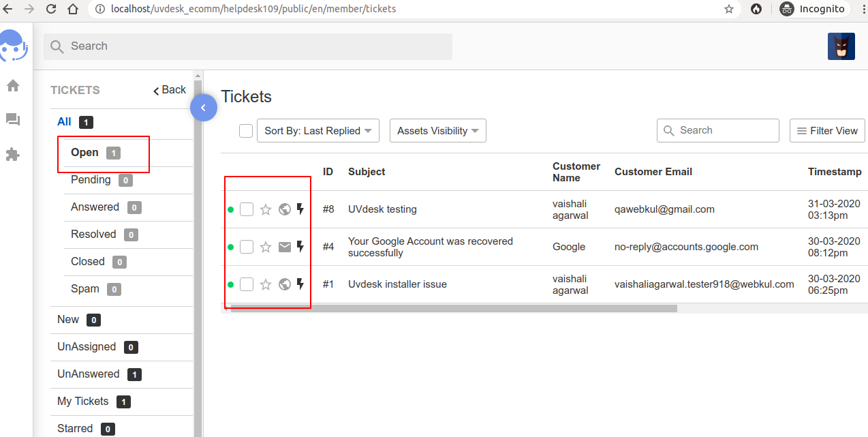The image size is (868, 437).
Task: Open the chat bubbles sidebar icon
Action: (x=13, y=120)
